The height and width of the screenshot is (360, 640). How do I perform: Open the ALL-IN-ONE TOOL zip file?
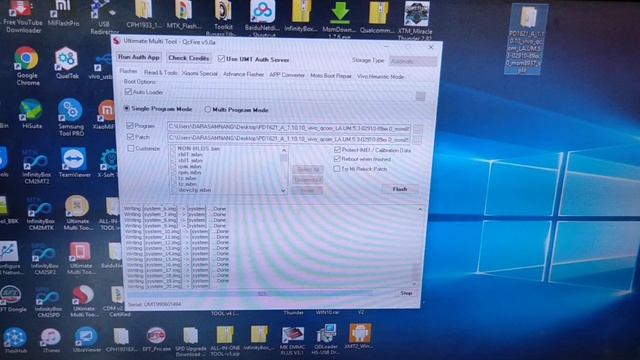click(x=225, y=341)
